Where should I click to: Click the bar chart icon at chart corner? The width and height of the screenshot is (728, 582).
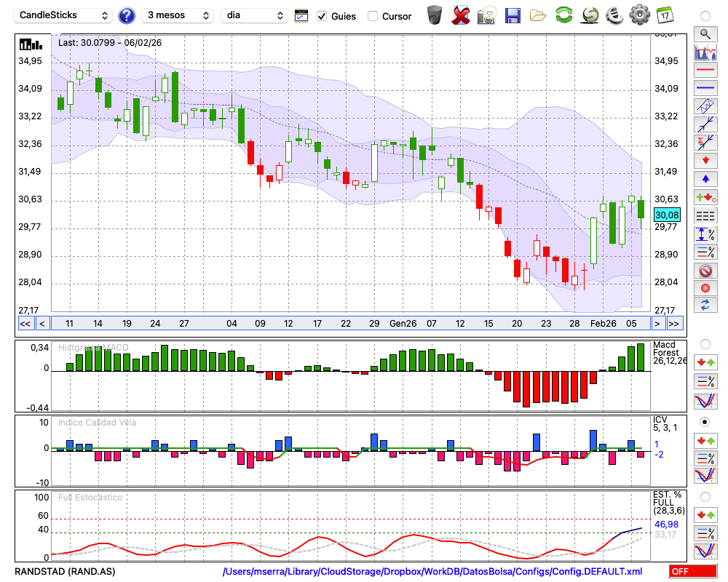click(31, 44)
